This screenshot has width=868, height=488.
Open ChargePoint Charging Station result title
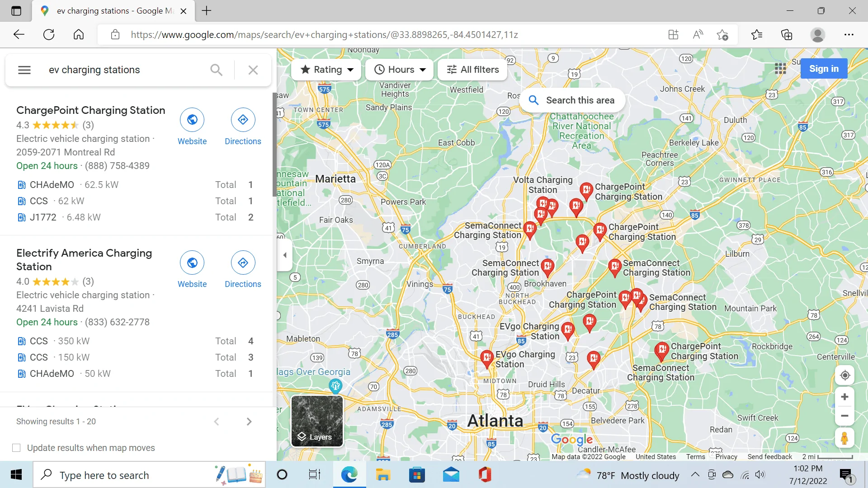click(x=91, y=110)
